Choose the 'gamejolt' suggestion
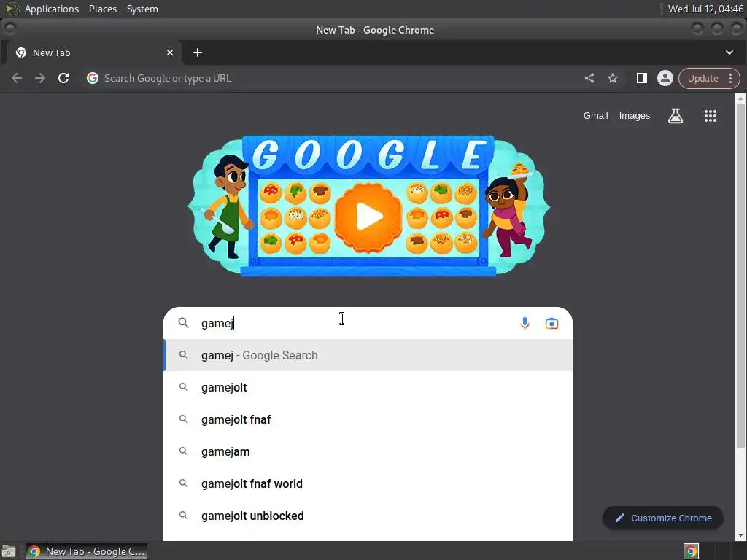The height and width of the screenshot is (560, 747). (x=368, y=387)
